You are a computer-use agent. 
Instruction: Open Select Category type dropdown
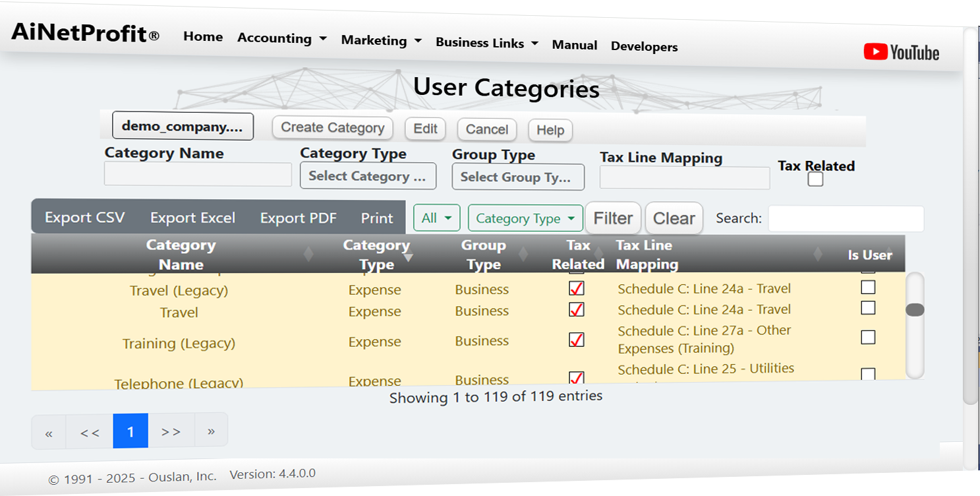tap(368, 176)
